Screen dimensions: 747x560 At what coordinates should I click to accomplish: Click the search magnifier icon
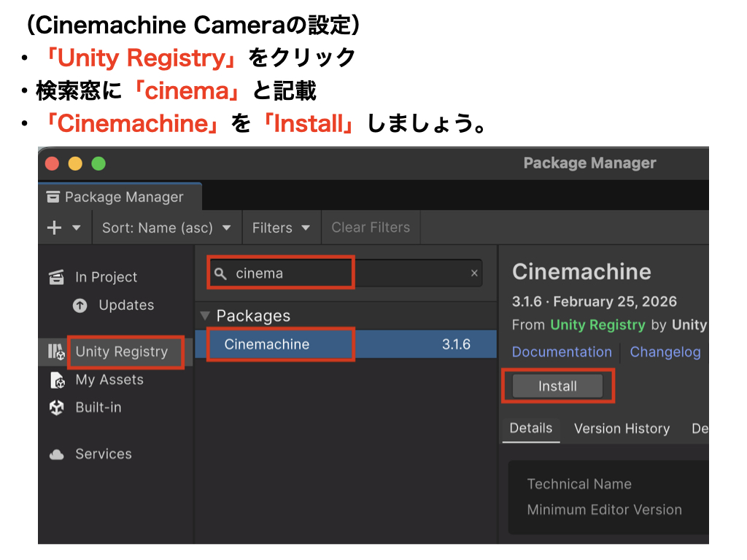coord(220,273)
